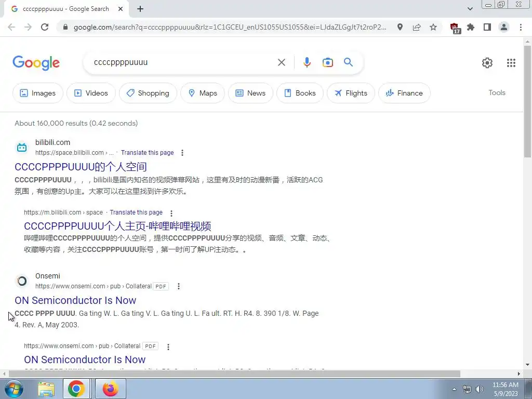Viewport: 532px width, 399px height.
Task: Open first ON Semiconductor Is Now result
Action: [75, 300]
